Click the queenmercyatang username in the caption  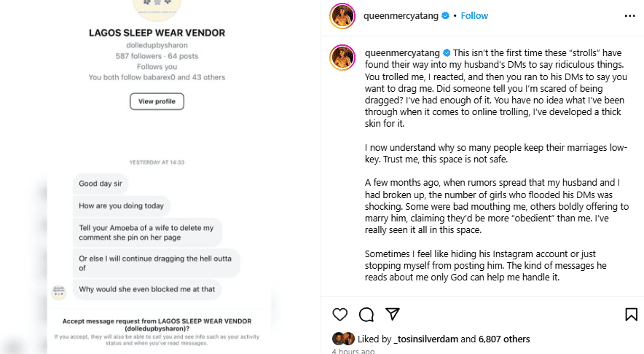click(x=406, y=53)
